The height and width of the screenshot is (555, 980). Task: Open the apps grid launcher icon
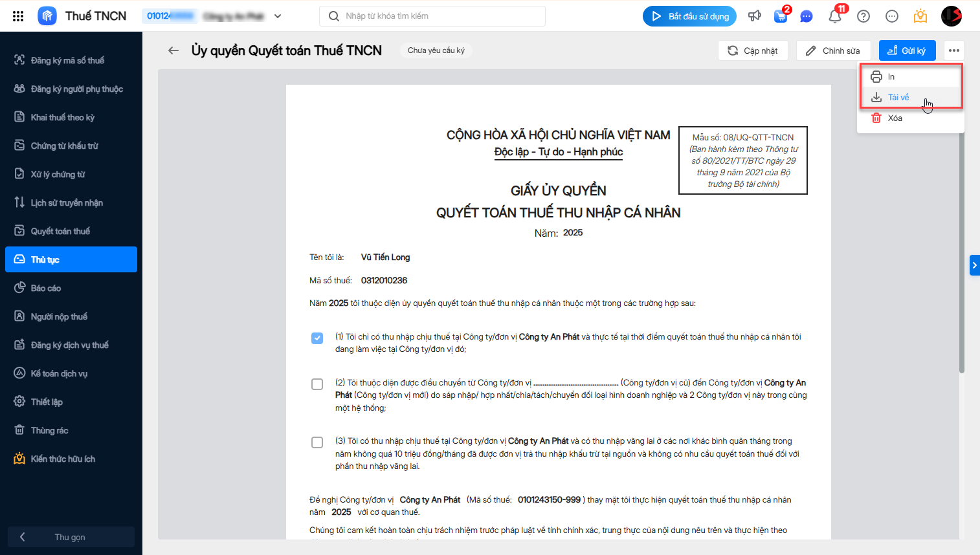click(18, 16)
